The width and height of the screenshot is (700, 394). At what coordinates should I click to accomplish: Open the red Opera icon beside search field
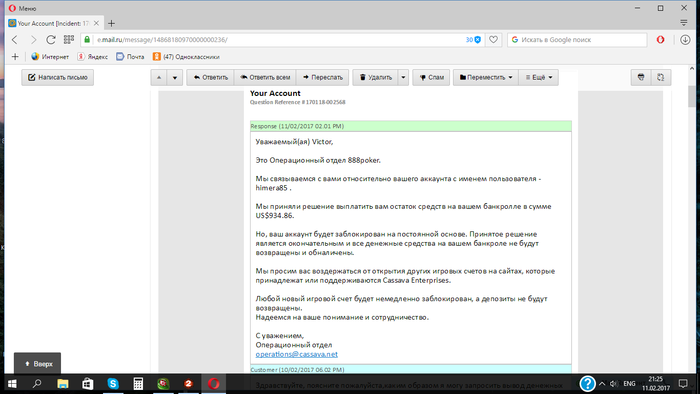click(661, 40)
